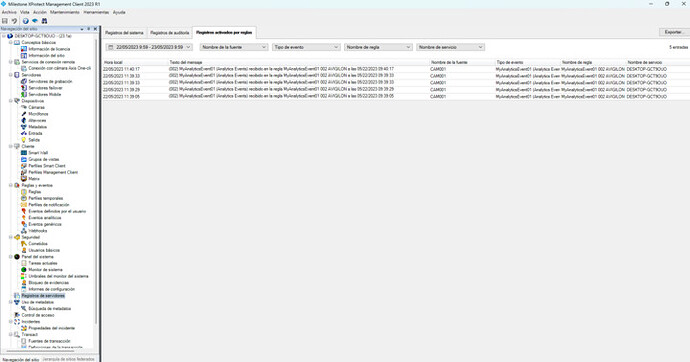The height and width of the screenshot is (362, 690).
Task: Close the Navegación del sitio panel
Action: point(95,29)
